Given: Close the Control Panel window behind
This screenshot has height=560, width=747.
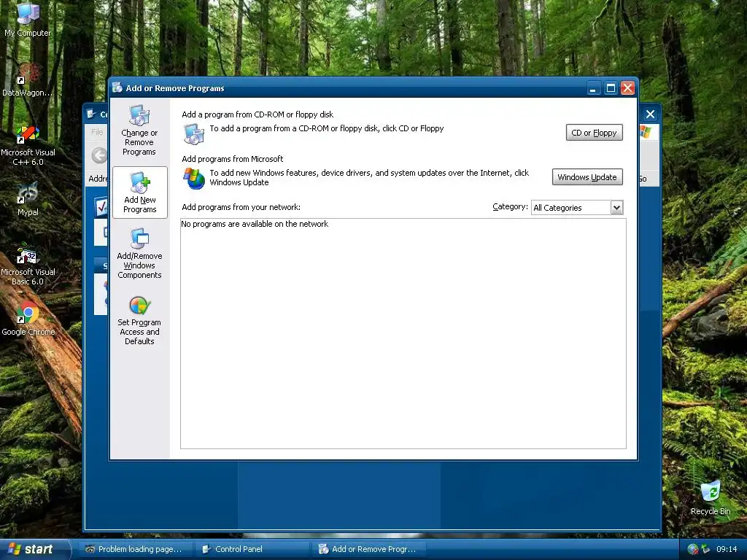Looking at the screenshot, I should [650, 114].
